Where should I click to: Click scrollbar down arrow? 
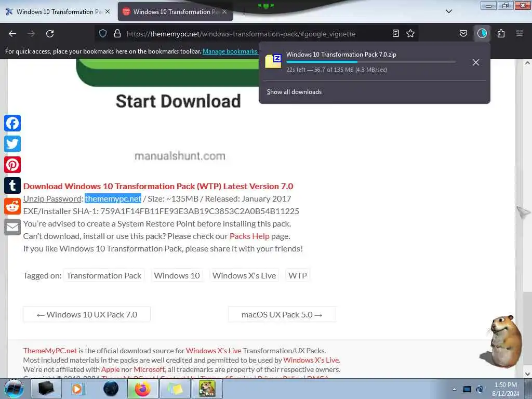(527, 374)
